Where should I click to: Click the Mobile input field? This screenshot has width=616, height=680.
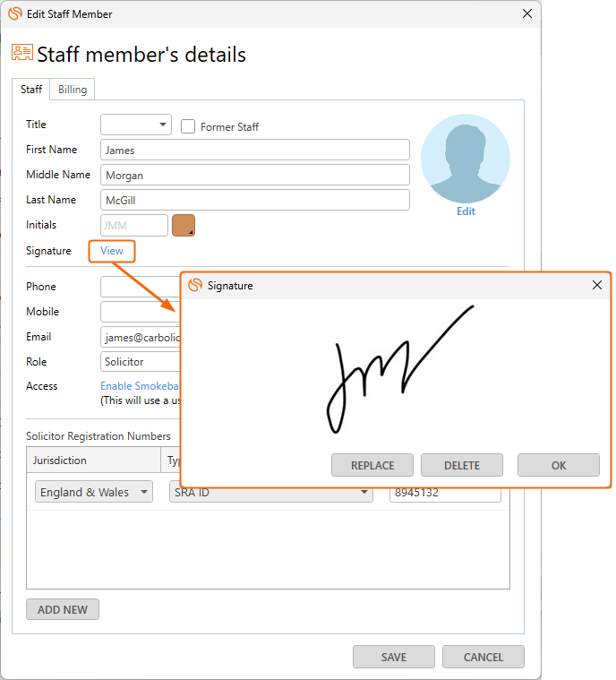[x=141, y=312]
